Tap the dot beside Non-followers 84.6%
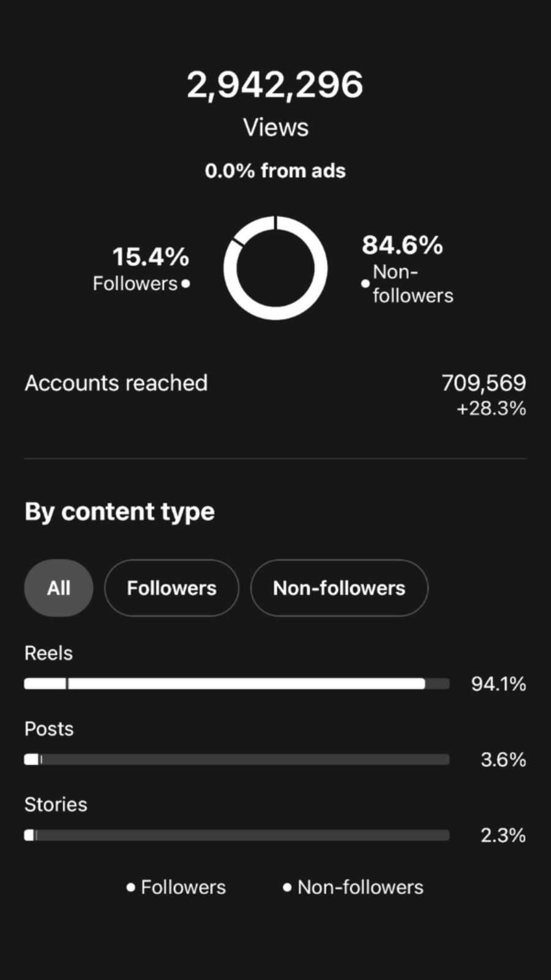Viewport: 551px width, 980px height. click(x=365, y=284)
